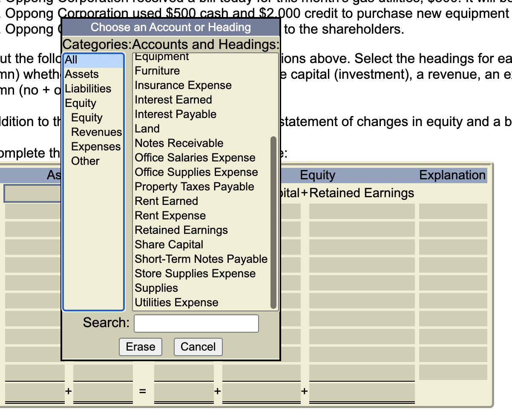Choose the Utilities Expense account
512x420 pixels.
[202, 302]
